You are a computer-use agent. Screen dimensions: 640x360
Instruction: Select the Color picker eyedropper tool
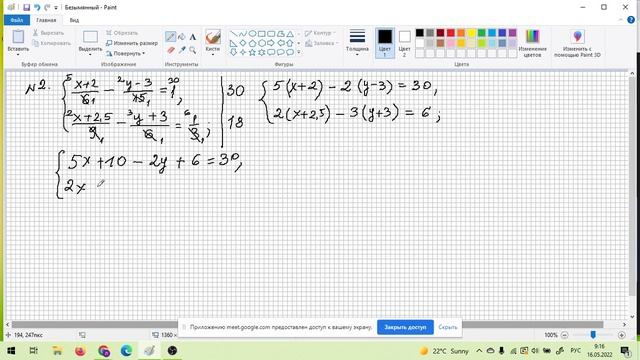[x=182, y=50]
